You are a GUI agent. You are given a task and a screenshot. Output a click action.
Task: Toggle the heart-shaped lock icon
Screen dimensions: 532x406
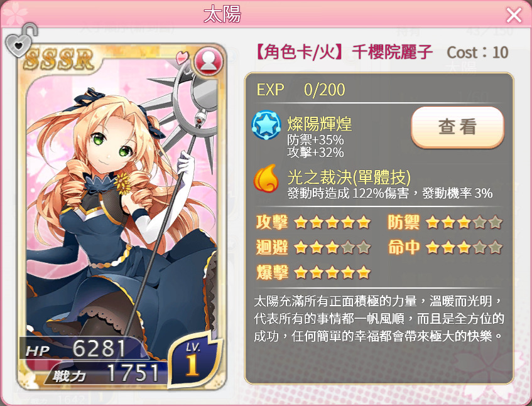pos(21,40)
